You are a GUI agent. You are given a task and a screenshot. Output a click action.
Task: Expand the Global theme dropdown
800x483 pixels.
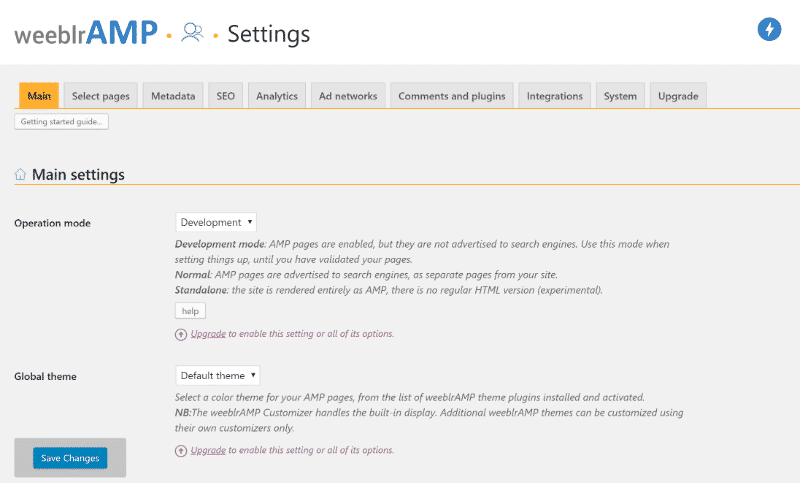[x=218, y=375]
